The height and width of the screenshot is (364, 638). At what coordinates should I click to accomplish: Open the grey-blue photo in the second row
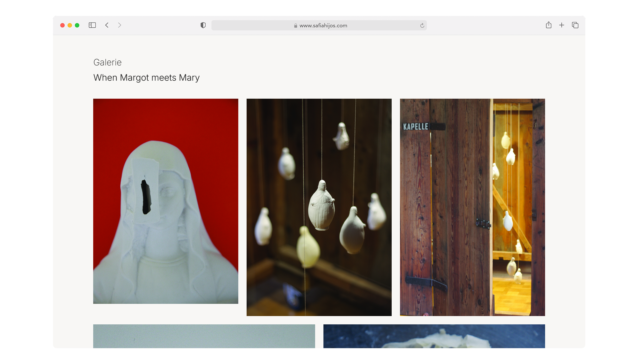click(204, 336)
